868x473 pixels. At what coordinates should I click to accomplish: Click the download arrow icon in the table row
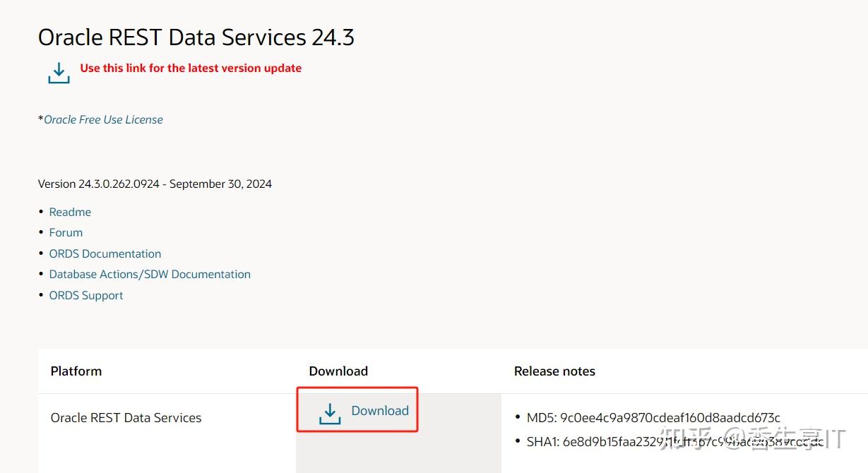click(330, 413)
